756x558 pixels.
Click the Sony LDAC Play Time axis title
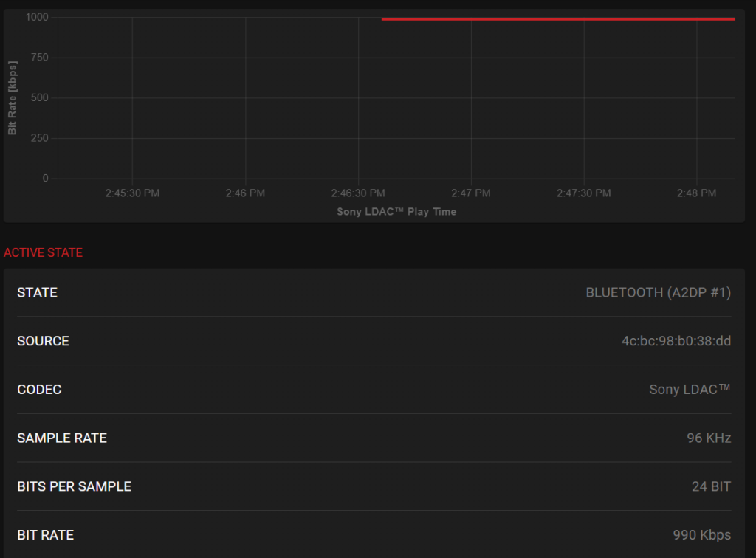(x=396, y=212)
